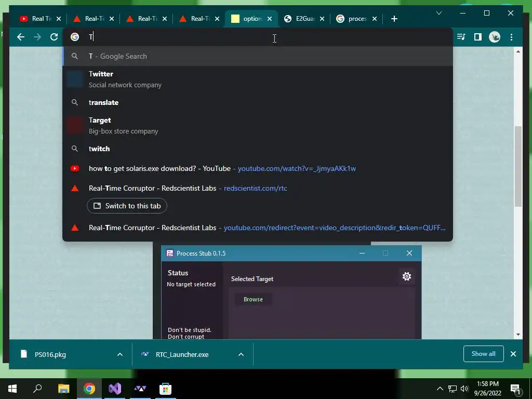Switch to the 'proces' Google tab

(x=353, y=19)
